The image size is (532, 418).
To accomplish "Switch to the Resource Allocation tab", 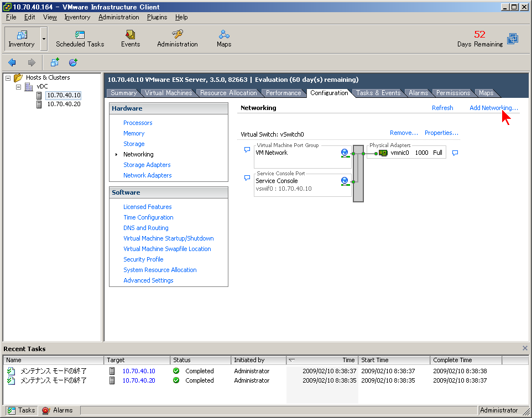I will tap(228, 93).
